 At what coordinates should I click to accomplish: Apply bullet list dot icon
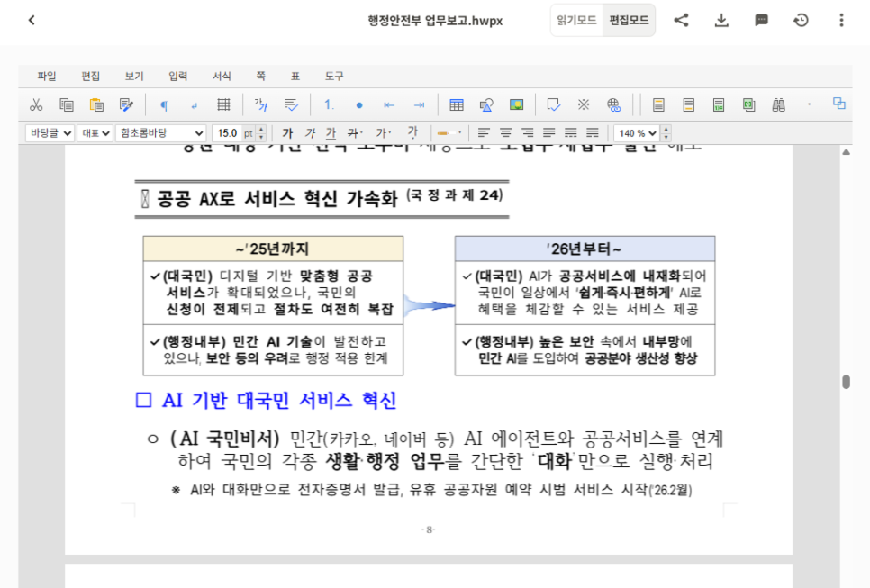(359, 104)
